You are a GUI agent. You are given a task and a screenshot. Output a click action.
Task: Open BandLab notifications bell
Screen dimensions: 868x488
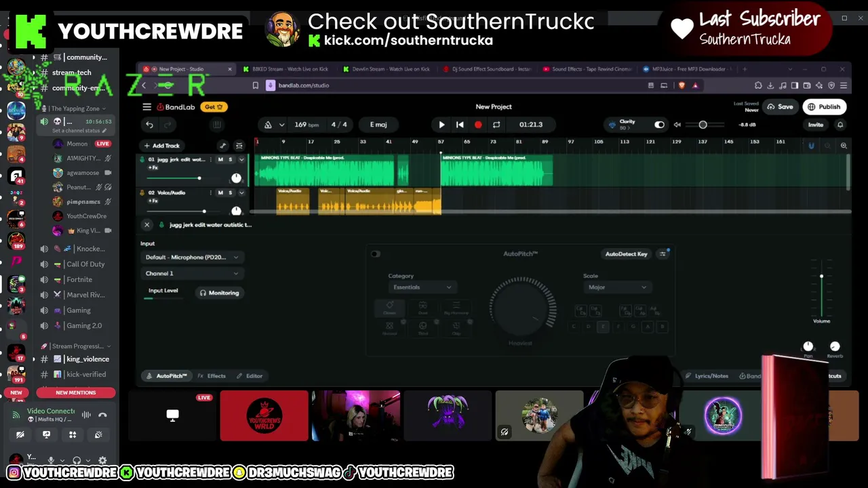pos(840,125)
